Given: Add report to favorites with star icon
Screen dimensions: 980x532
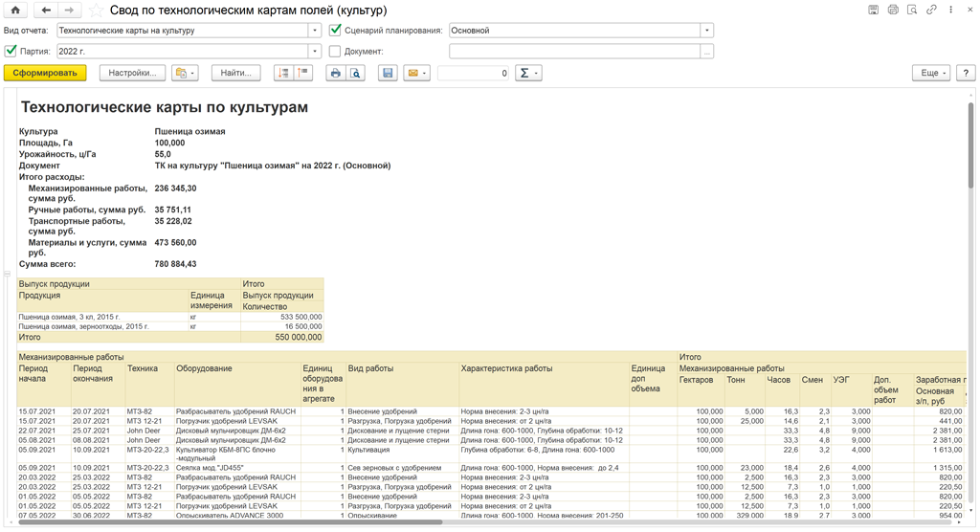Looking at the screenshot, I should [x=96, y=11].
